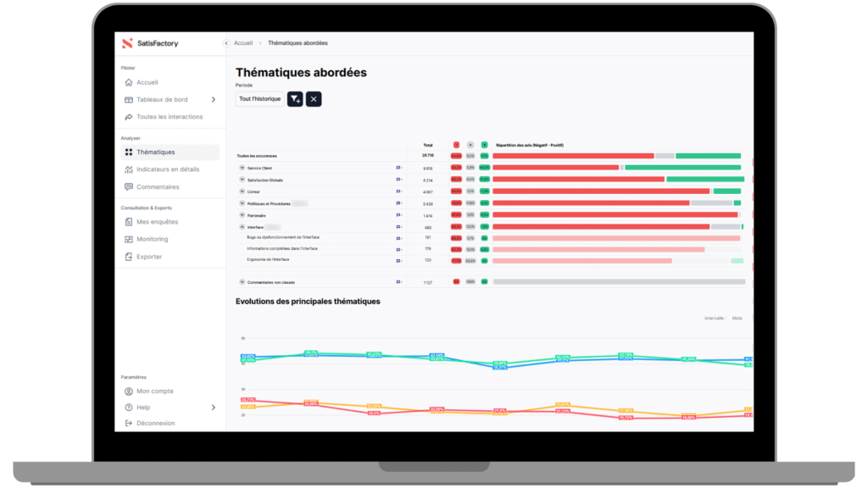Open Mes enquêtes
This screenshot has height=488, width=868.
[x=159, y=221]
